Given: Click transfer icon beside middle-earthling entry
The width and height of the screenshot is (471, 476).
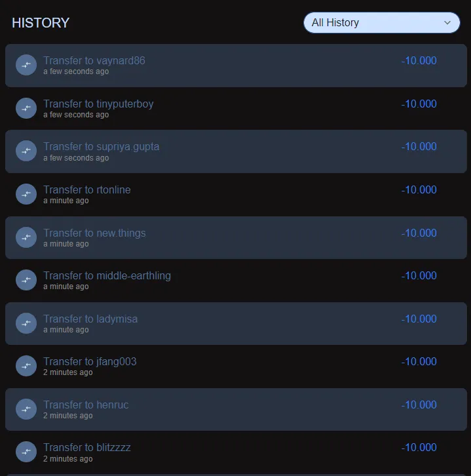Looking at the screenshot, I should point(26,280).
